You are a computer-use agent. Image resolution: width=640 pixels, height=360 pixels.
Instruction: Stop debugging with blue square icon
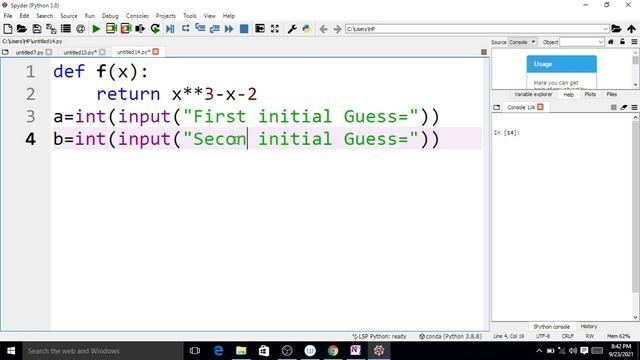244,29
